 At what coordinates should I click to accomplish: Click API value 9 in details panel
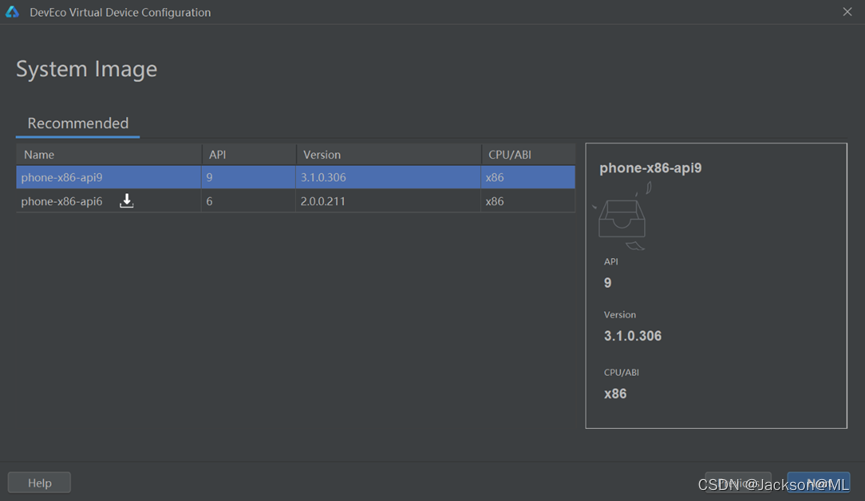[607, 283]
